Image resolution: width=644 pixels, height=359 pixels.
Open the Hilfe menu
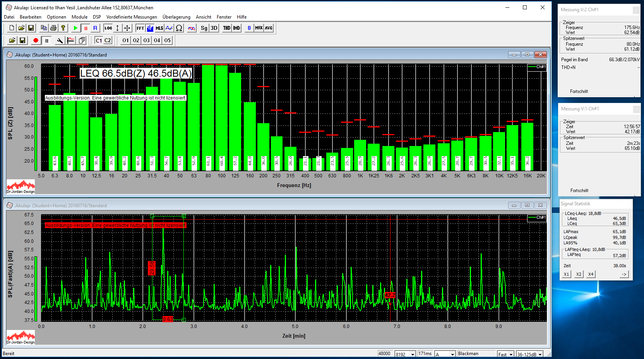click(241, 17)
